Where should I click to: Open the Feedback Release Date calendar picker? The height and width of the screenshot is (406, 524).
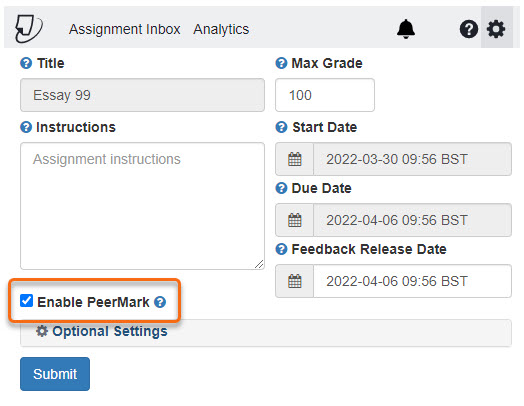294,281
